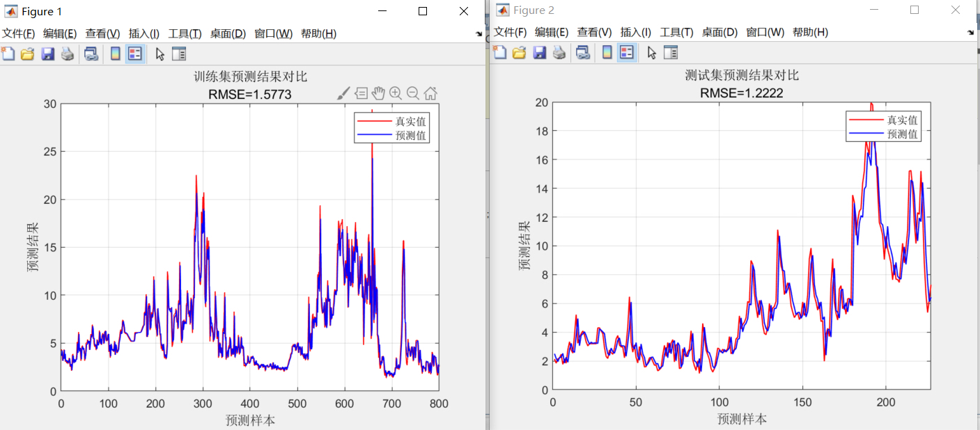Screen dimensions: 980x430
Task: Click Insert Colorbar icon in Figure 1 toolbar
Action: [115, 54]
